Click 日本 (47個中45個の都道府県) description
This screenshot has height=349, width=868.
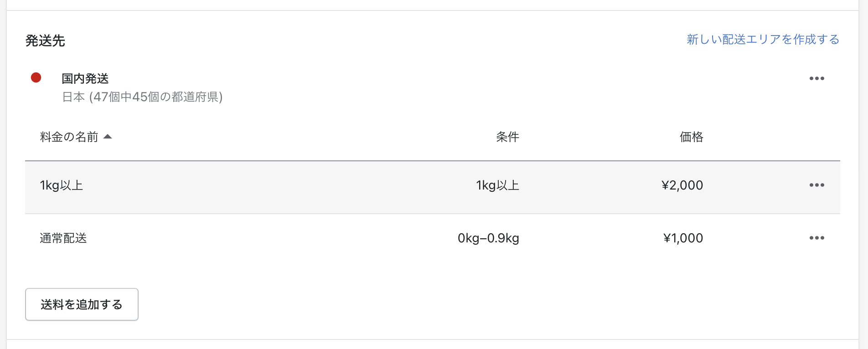(x=142, y=97)
